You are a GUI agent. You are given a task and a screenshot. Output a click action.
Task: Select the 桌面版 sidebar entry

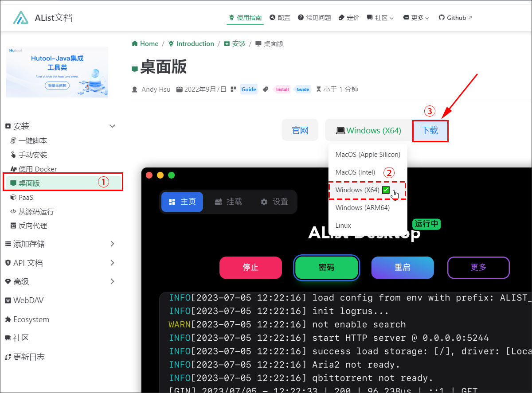tap(63, 183)
